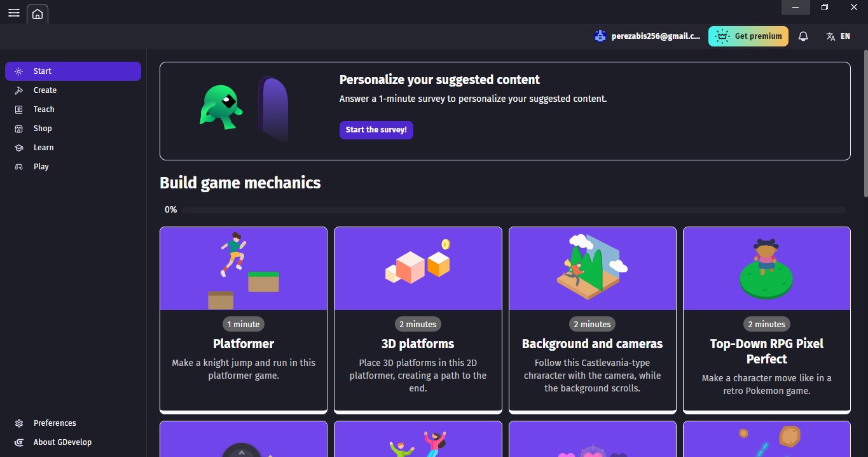
Task: Click the Teach book icon
Action: coord(19,109)
